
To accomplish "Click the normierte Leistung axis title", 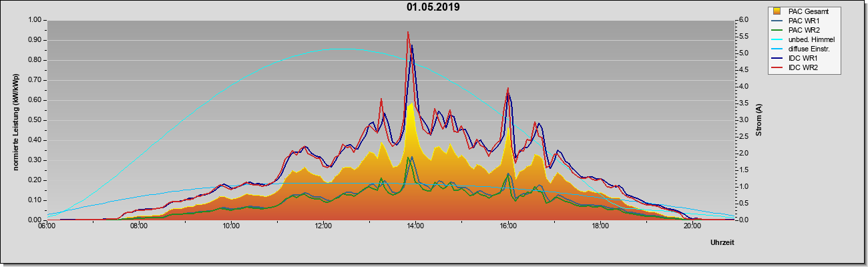I will pyautogui.click(x=15, y=120).
